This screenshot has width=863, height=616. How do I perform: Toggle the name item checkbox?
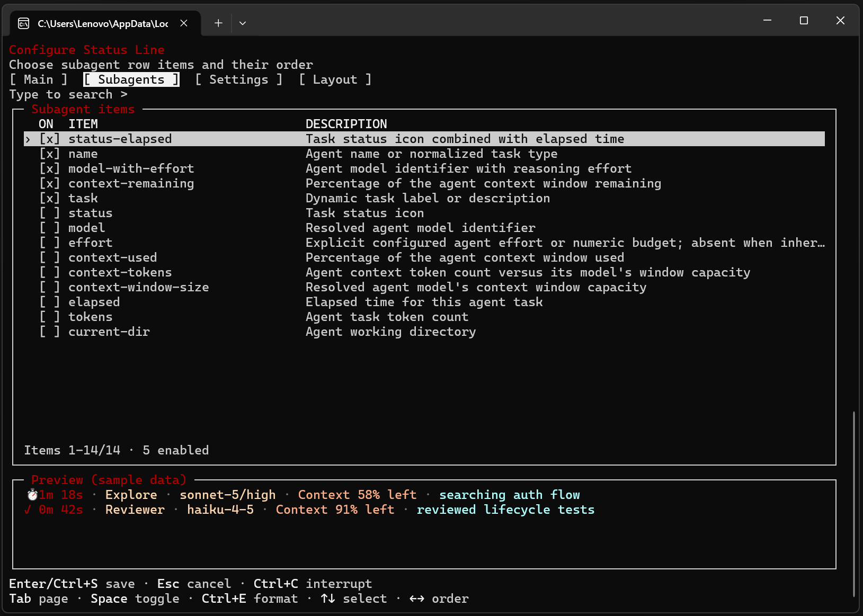coord(50,154)
